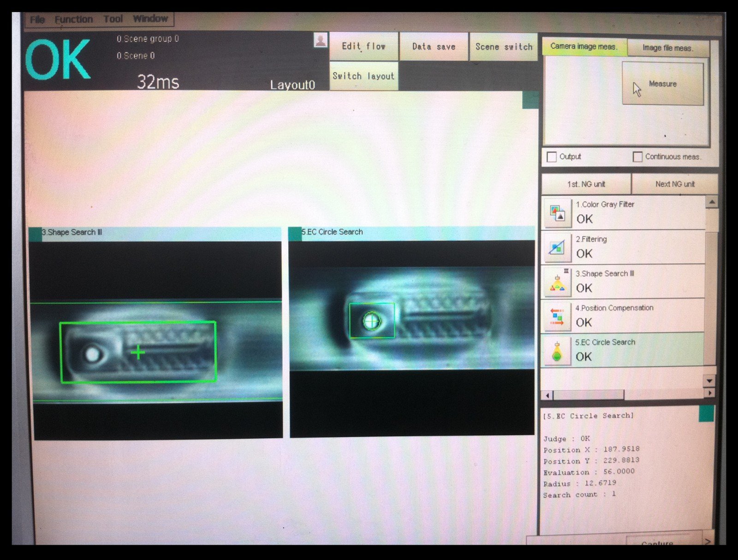Click the Shape Search III unit icon
The width and height of the screenshot is (738, 560).
click(x=557, y=282)
